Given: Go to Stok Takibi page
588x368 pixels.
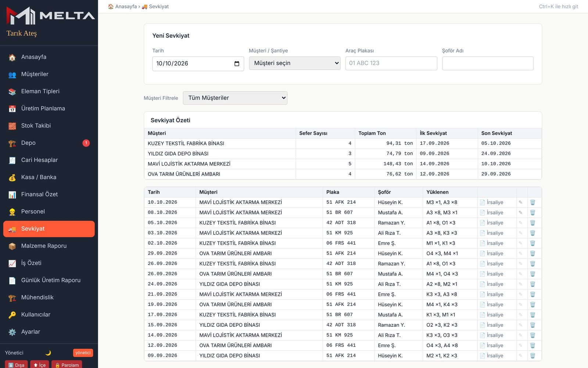Looking at the screenshot, I should click(49, 126).
